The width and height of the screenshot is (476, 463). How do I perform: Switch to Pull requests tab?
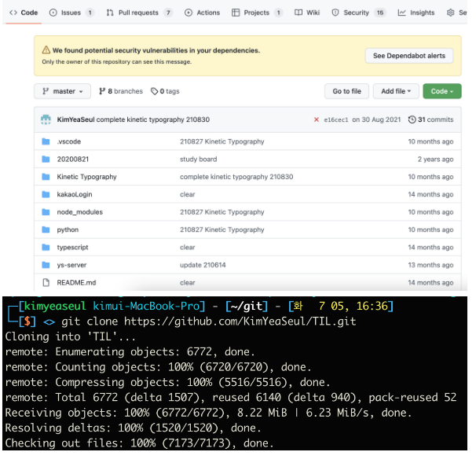tap(139, 13)
